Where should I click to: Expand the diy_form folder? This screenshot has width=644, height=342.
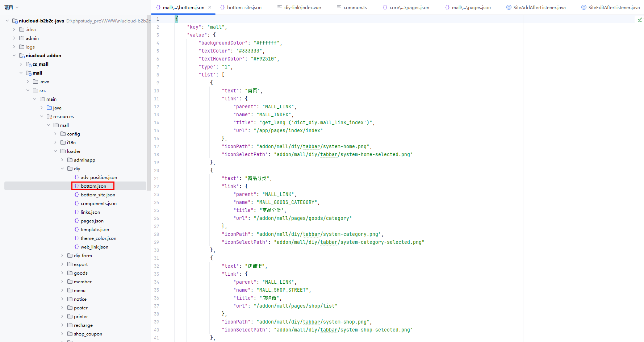click(62, 255)
